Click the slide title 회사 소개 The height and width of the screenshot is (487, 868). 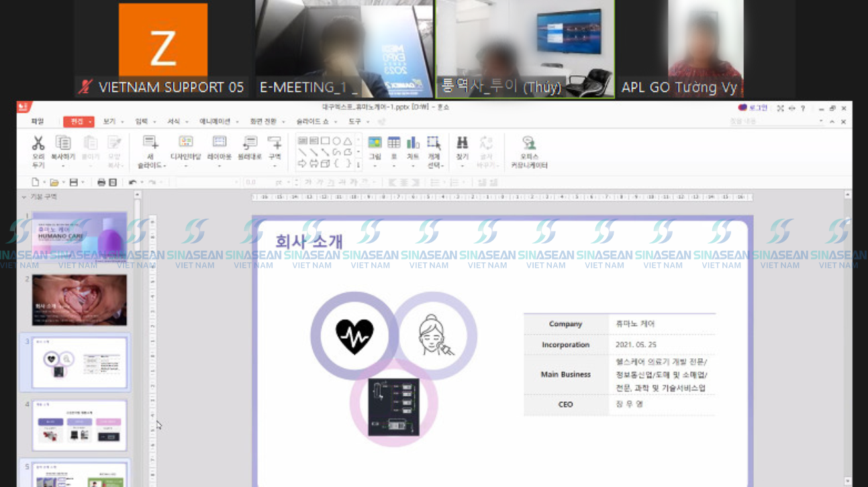(308, 241)
